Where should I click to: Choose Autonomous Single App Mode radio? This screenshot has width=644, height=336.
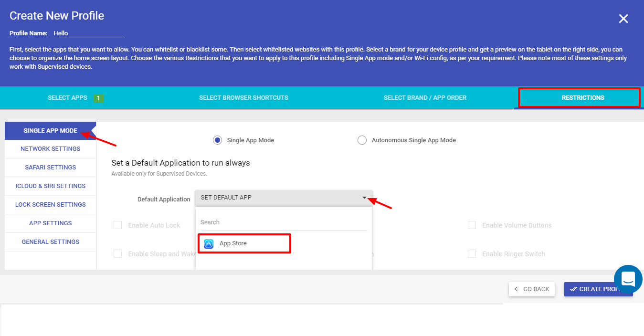[362, 140]
